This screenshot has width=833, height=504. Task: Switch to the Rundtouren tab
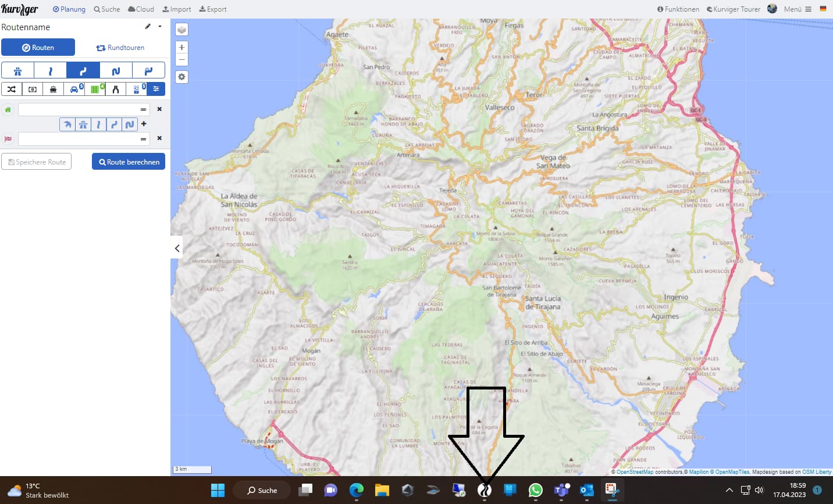120,48
